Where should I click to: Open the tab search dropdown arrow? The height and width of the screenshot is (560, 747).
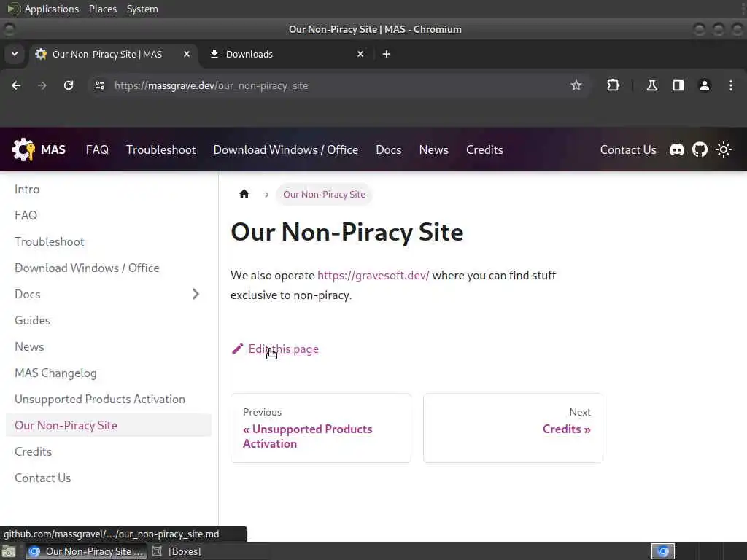[x=15, y=54]
